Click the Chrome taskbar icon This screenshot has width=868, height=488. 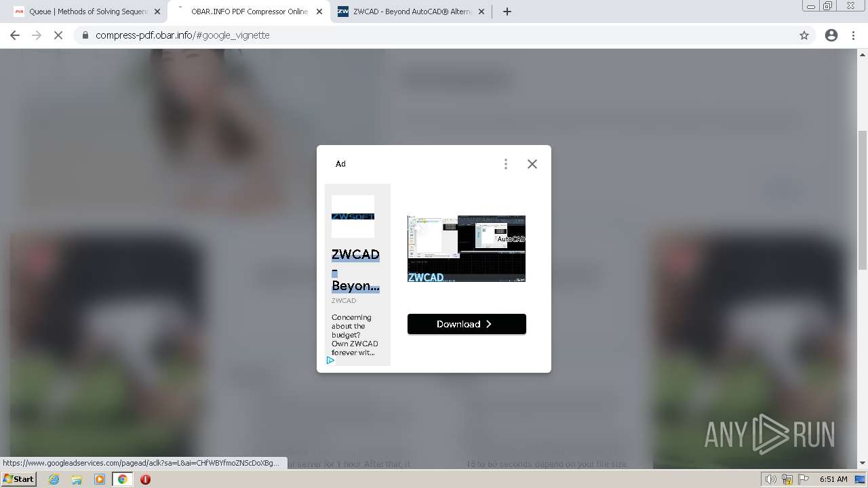tap(123, 479)
